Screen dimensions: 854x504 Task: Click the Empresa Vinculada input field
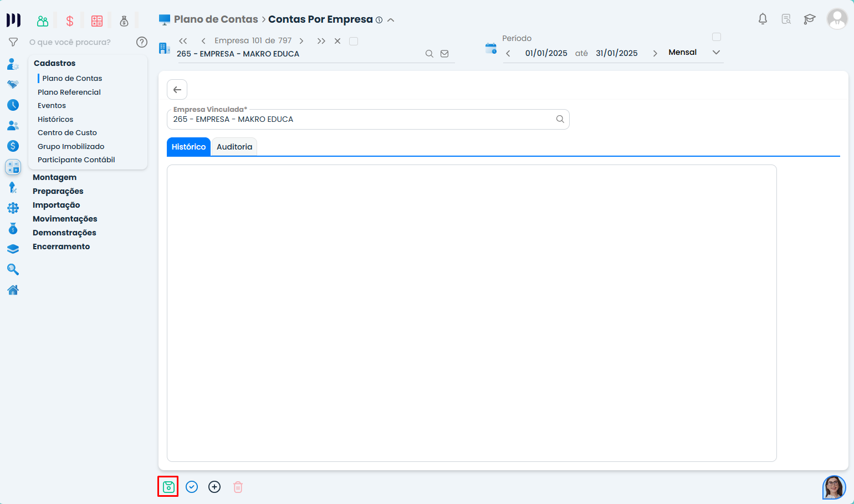(360, 120)
